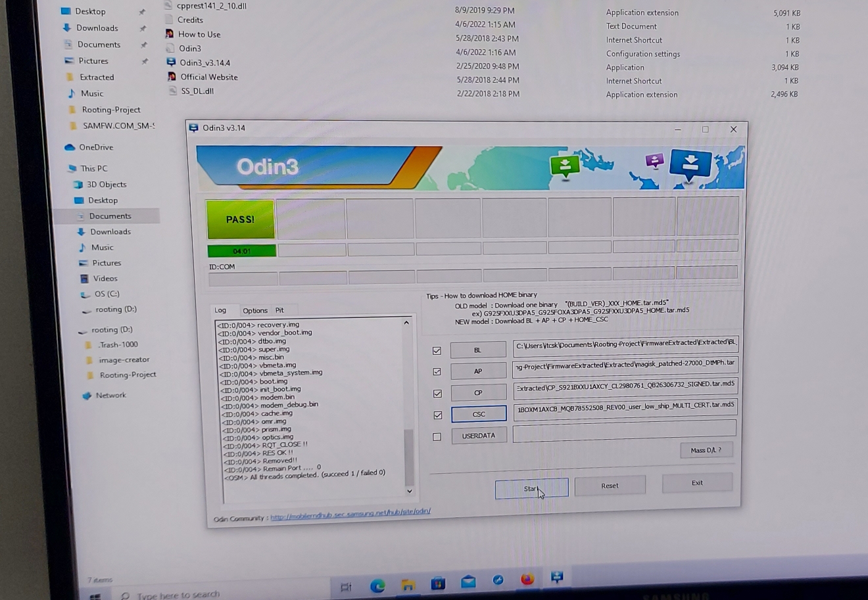Click the green PASS! status box
Viewport: 868px width, 600px height.
240,219
